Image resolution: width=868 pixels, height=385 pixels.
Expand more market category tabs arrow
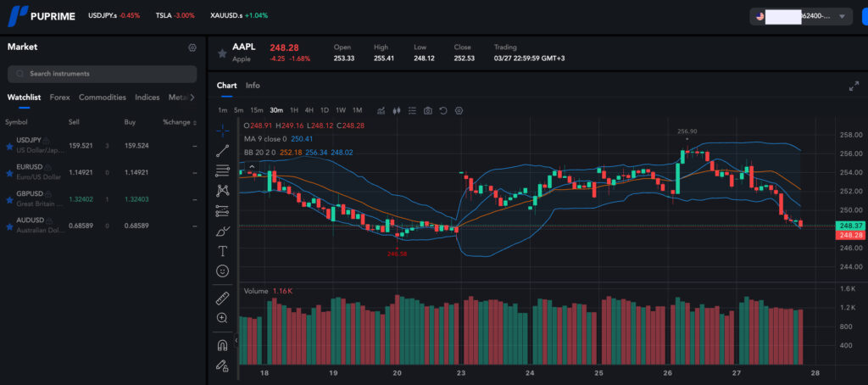198,98
